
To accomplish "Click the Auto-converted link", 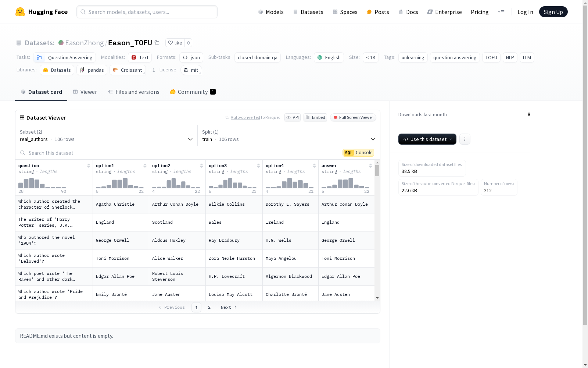I will 245,117.
